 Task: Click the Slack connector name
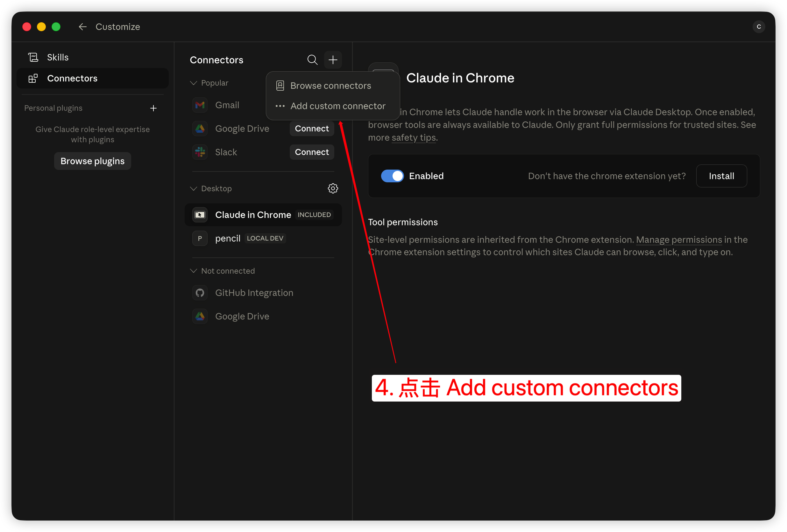coord(226,152)
